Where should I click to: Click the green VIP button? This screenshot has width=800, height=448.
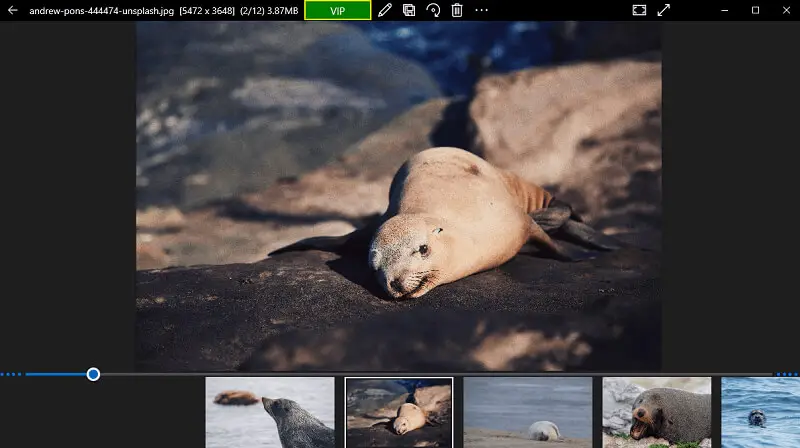(x=338, y=10)
